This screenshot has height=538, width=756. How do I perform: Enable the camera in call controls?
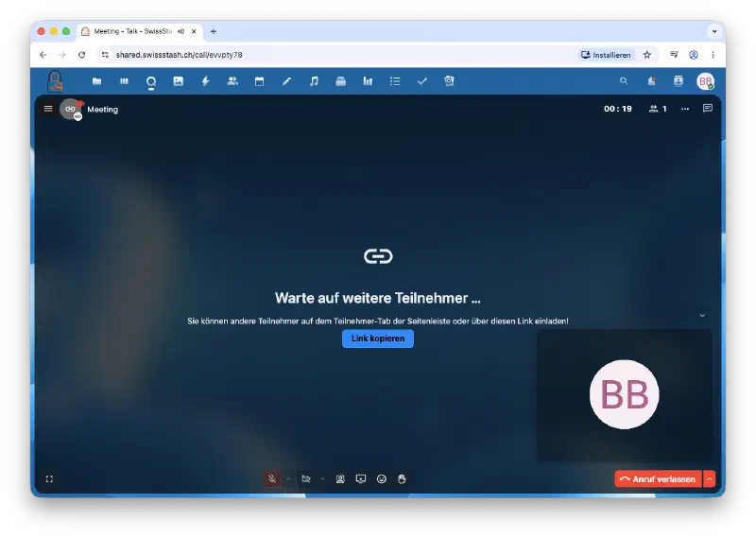306,478
